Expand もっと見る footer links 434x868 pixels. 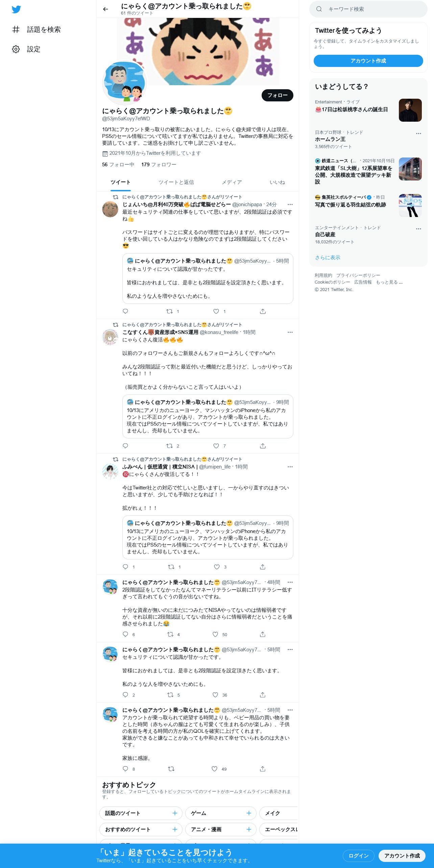389,282
